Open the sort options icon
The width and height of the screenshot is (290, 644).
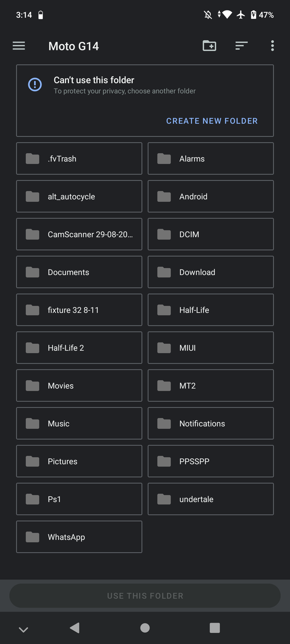241,46
